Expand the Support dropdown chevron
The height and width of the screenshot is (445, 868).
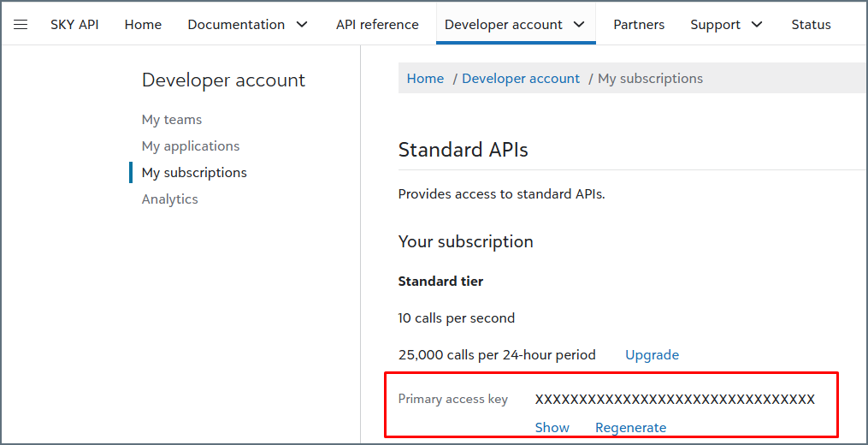click(x=757, y=24)
